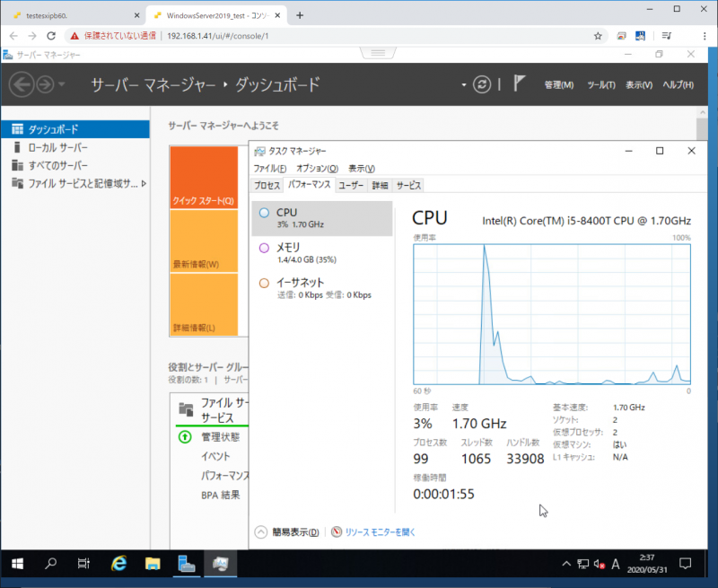
Task: Switch to Server Manager taskbar icon
Action: (187, 564)
